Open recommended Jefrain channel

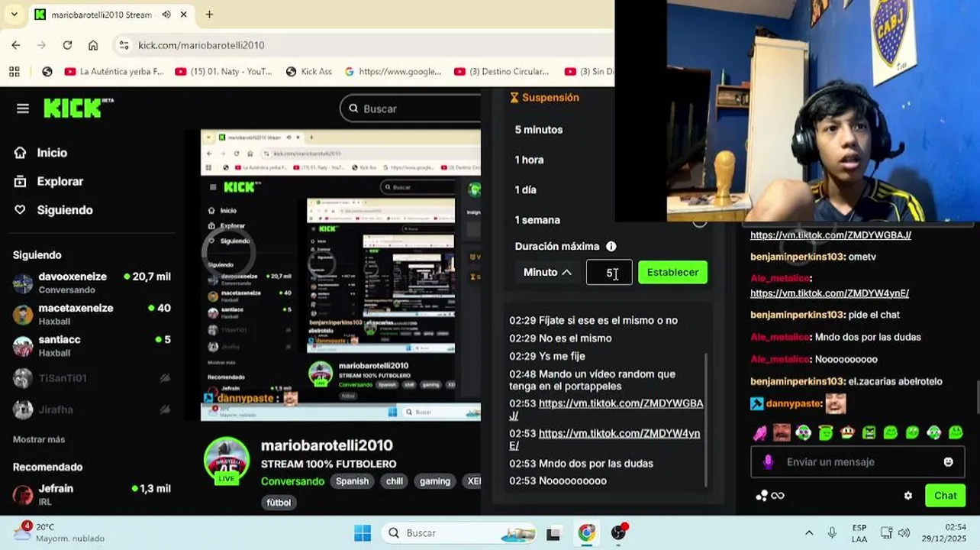coord(92,494)
